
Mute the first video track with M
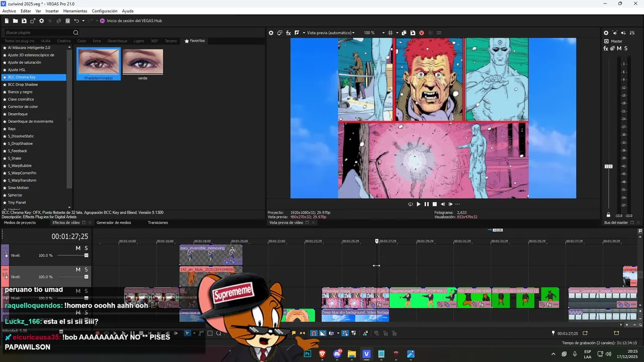(x=78, y=248)
